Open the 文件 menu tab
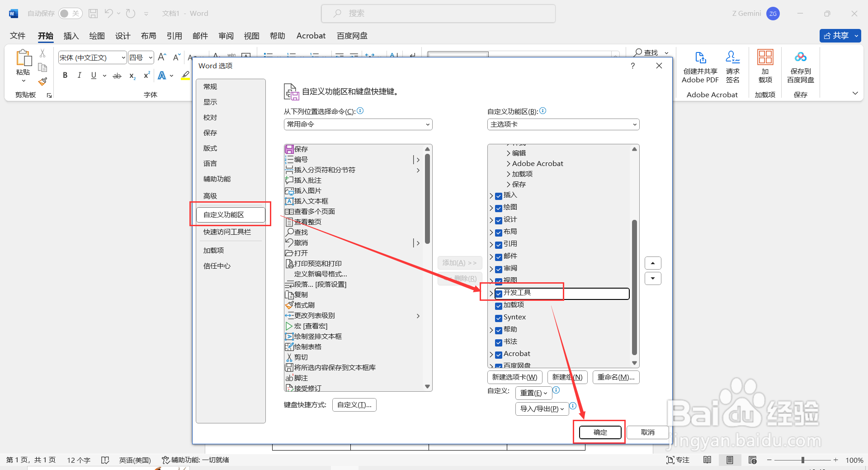Viewport: 868px width, 470px height. tap(18, 36)
